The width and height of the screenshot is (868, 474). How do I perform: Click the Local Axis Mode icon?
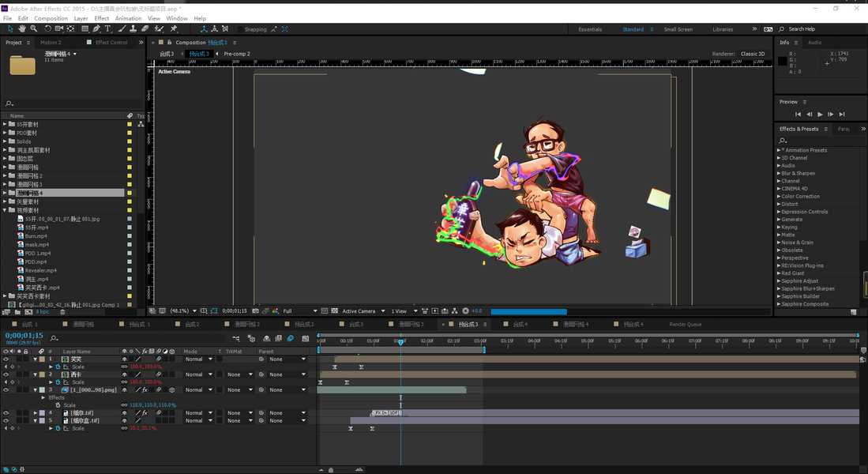click(204, 28)
